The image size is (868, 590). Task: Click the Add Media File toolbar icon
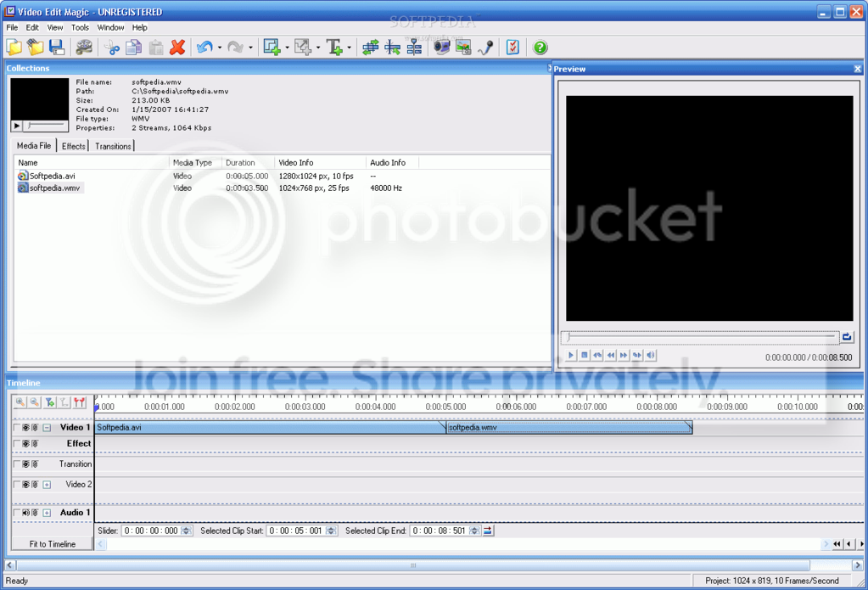(272, 48)
